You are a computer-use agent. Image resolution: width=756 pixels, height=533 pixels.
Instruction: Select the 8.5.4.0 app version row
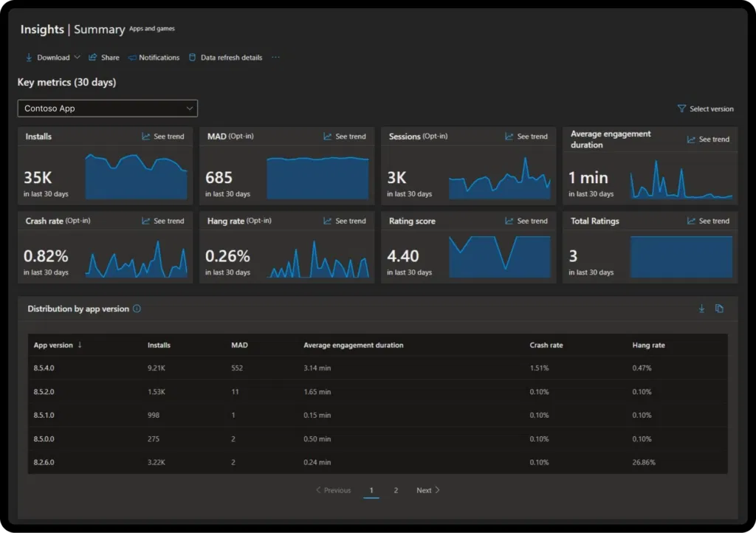click(44, 368)
